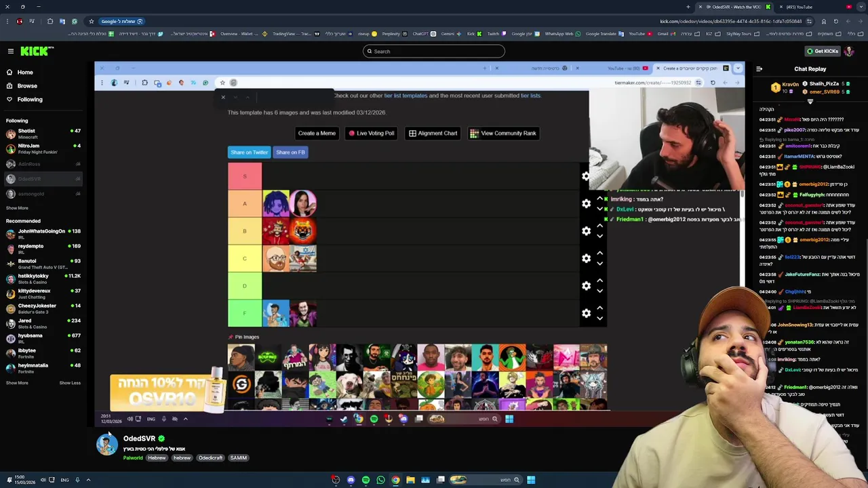Screen dimensions: 868x488
Task: Open the Kick bookmark in bookmarks bar
Action: coord(474,33)
